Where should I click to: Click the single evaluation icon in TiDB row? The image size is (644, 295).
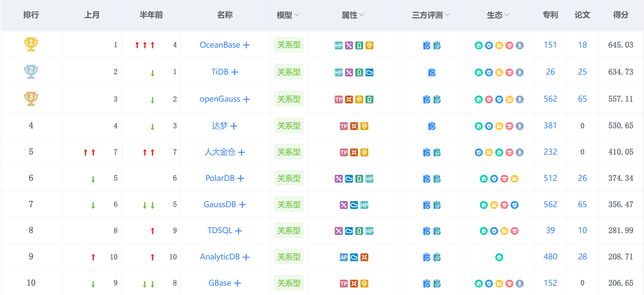(432, 73)
